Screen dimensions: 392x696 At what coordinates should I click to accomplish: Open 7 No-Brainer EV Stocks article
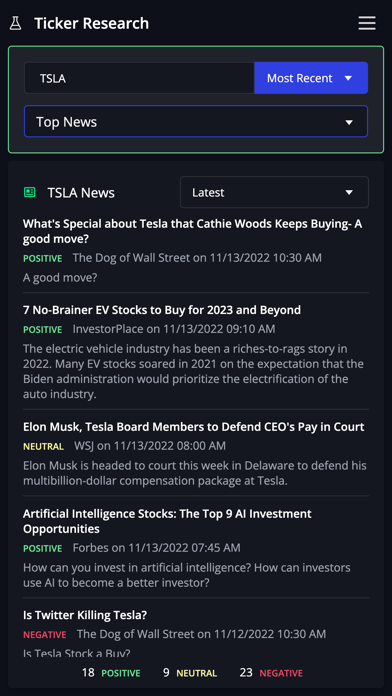tap(162, 310)
